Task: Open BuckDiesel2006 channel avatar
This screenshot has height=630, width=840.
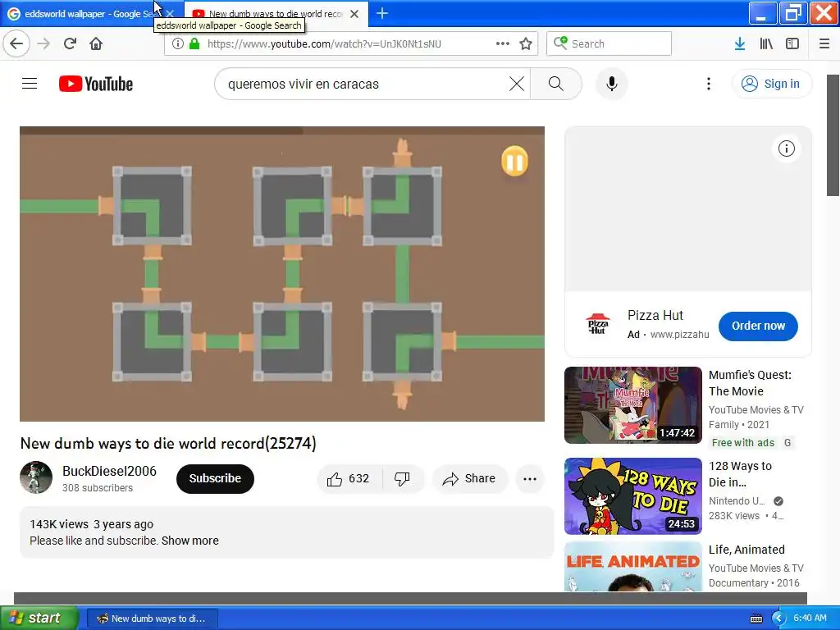Action: pos(36,477)
